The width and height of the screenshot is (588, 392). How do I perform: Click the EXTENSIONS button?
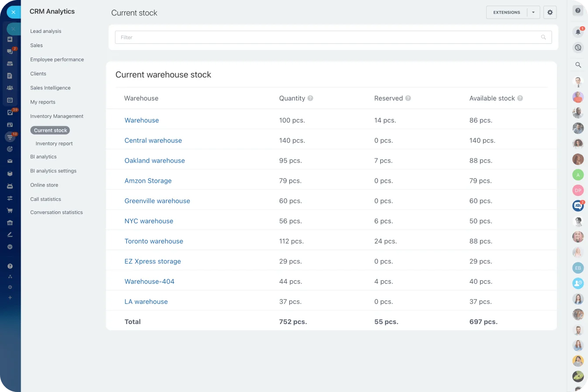tap(506, 12)
